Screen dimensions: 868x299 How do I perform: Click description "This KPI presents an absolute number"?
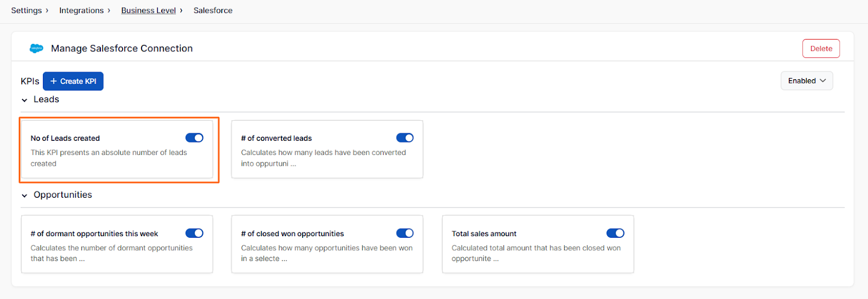point(109,158)
